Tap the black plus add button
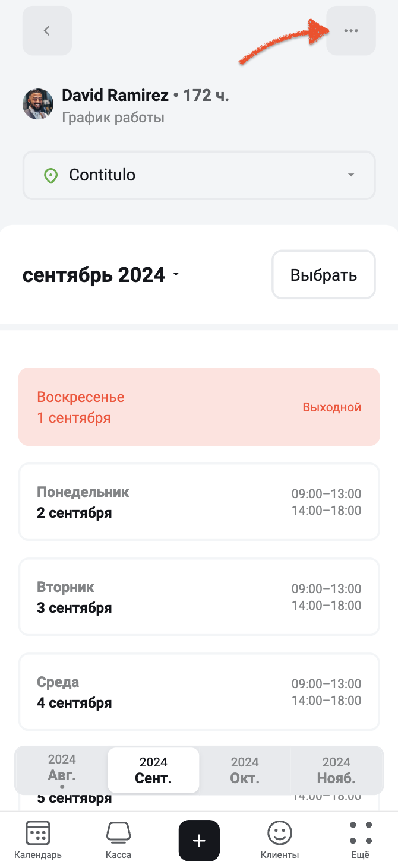The height and width of the screenshot is (868, 398). point(199,841)
